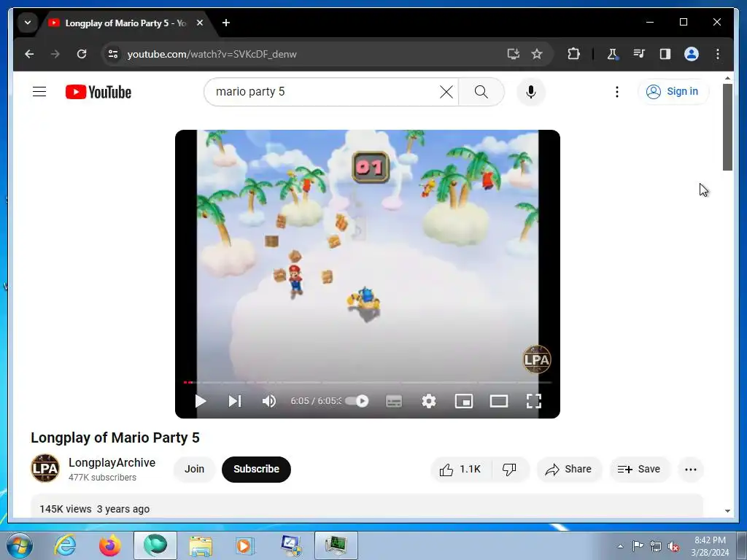Switch to theater mode
747x560 pixels.
499,401
